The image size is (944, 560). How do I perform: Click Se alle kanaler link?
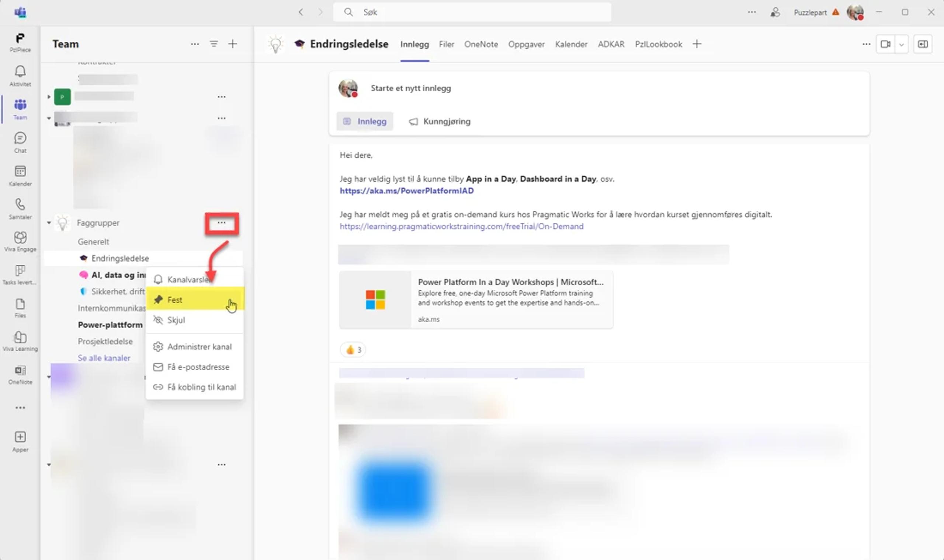click(104, 358)
